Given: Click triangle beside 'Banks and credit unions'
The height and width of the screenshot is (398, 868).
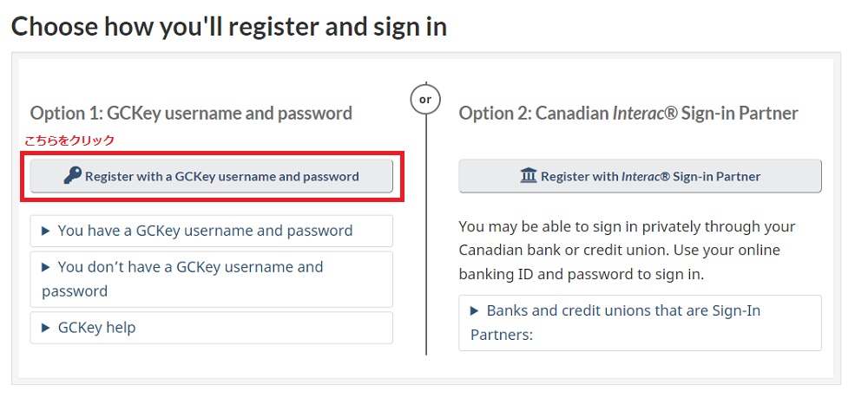Looking at the screenshot, I should coord(475,310).
